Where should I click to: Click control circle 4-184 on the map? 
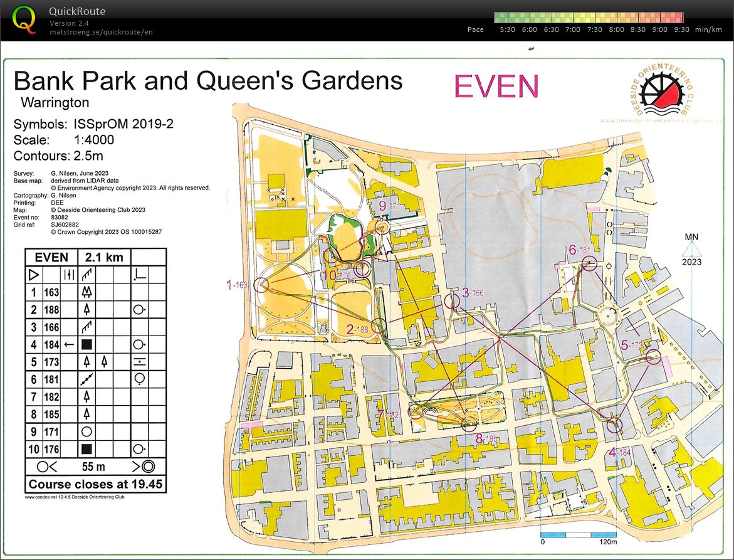tap(614, 425)
